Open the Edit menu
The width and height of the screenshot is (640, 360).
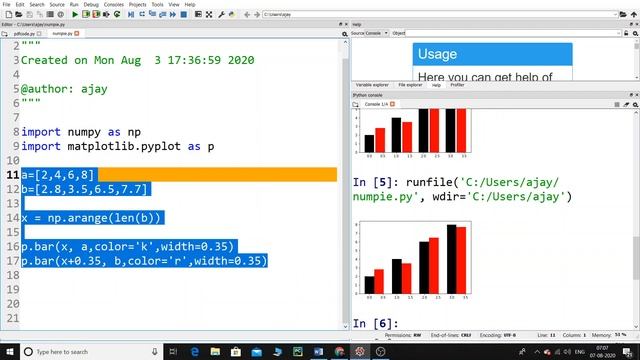pos(20,4)
